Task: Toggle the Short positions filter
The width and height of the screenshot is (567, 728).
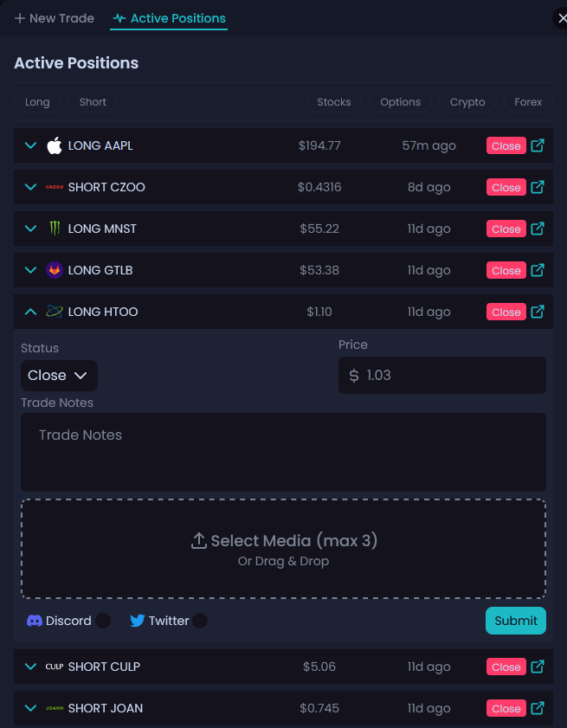Action: (93, 102)
